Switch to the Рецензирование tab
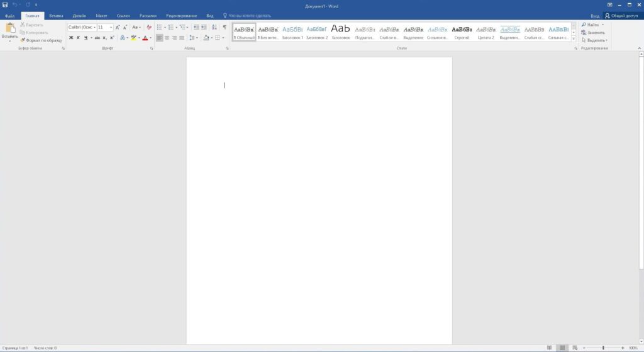 coord(181,15)
